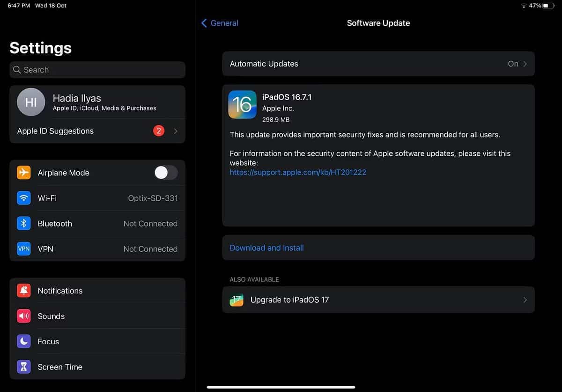This screenshot has height=392, width=562.
Task: Tap Download and Install
Action: click(266, 247)
